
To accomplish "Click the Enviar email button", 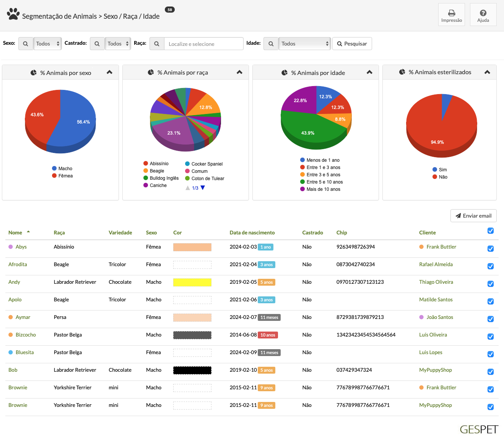I will (x=473, y=216).
